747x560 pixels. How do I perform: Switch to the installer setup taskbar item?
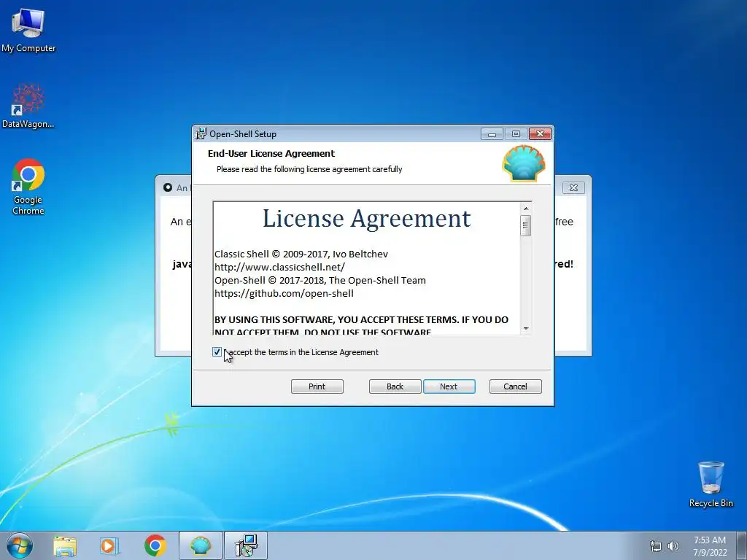click(x=246, y=545)
